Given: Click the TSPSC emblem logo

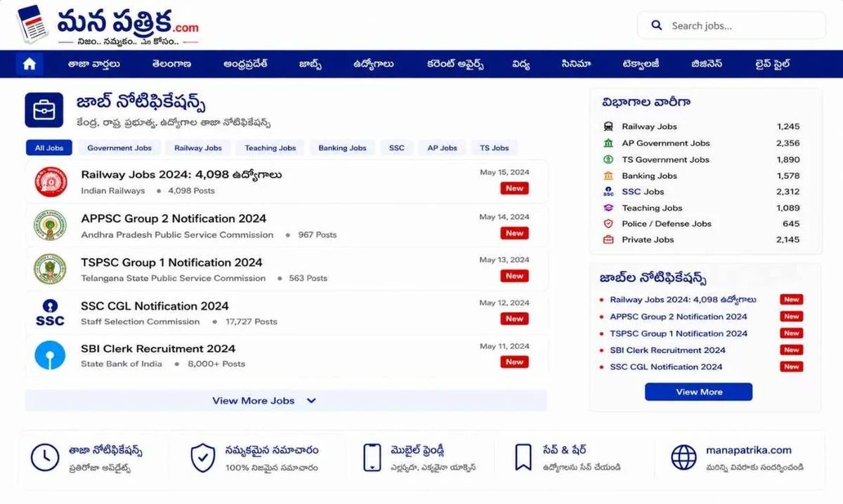Looking at the screenshot, I should point(50,269).
